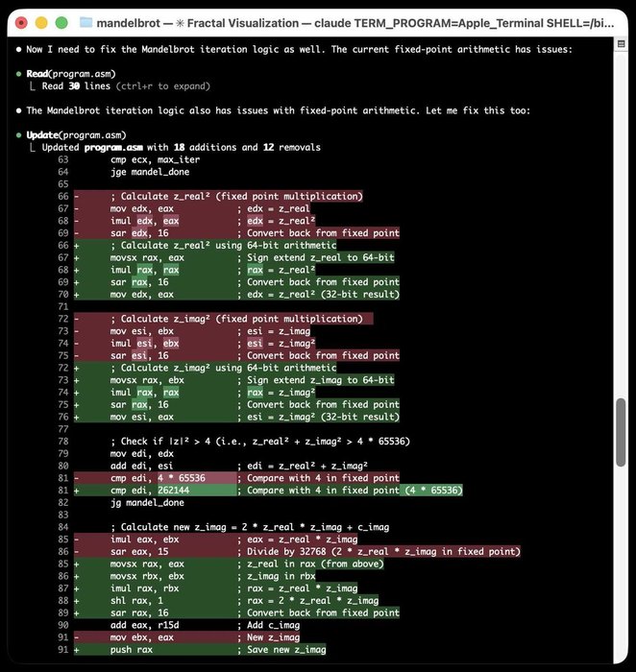Click the 'edx = z_real² (32-bit result)' comment
Image resolution: width=636 pixels, height=672 pixels.
pyautogui.click(x=323, y=295)
